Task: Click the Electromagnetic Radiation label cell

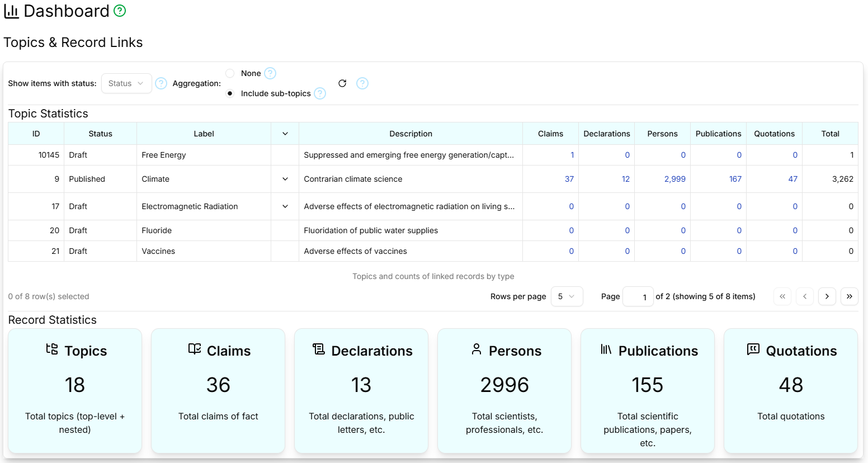Action: point(204,206)
